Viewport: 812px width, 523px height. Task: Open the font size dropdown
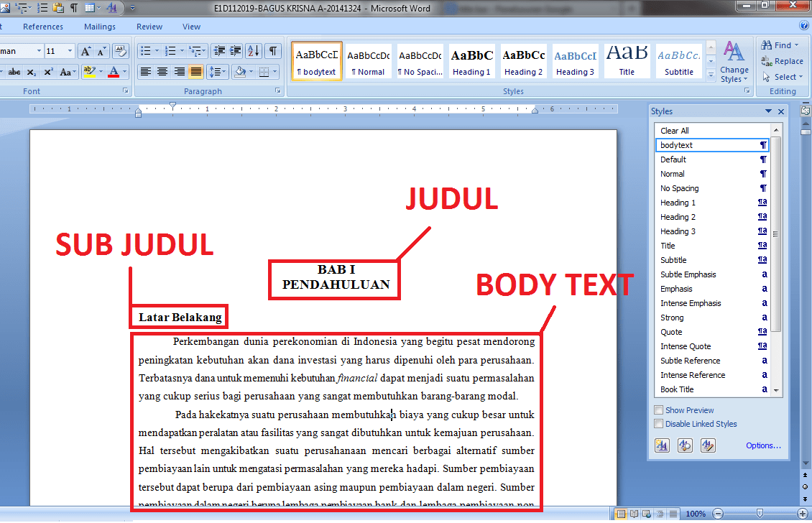click(x=70, y=51)
